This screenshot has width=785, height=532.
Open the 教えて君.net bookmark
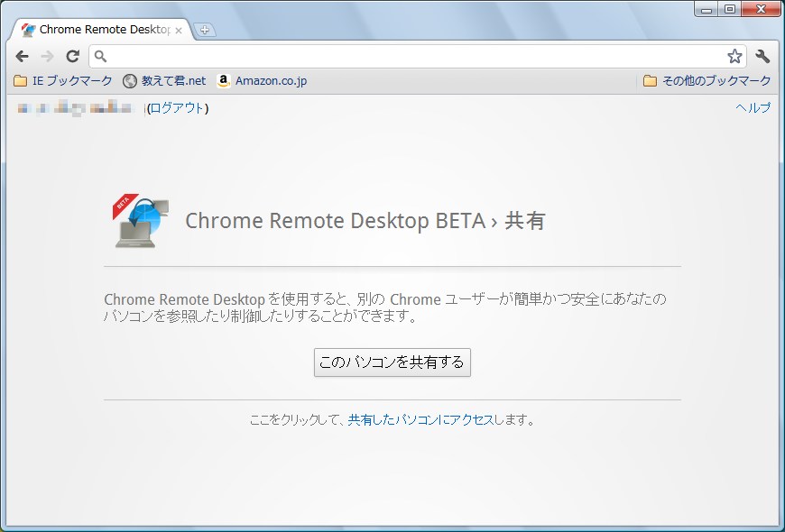click(x=164, y=80)
